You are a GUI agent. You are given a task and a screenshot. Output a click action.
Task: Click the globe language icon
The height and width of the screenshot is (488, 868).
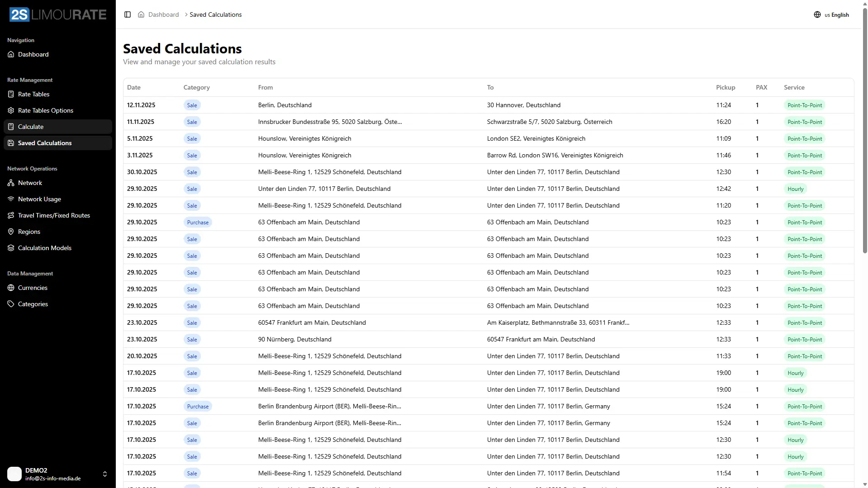[x=817, y=14]
